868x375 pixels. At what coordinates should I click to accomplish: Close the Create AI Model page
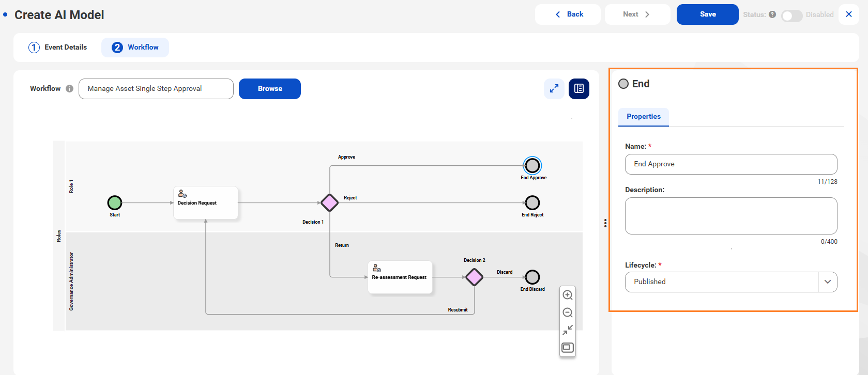click(x=849, y=14)
